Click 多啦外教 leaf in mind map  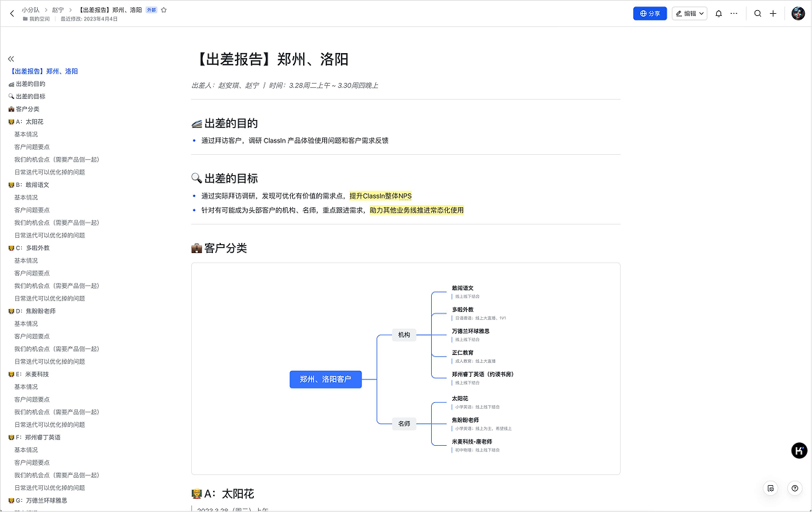pos(462,310)
